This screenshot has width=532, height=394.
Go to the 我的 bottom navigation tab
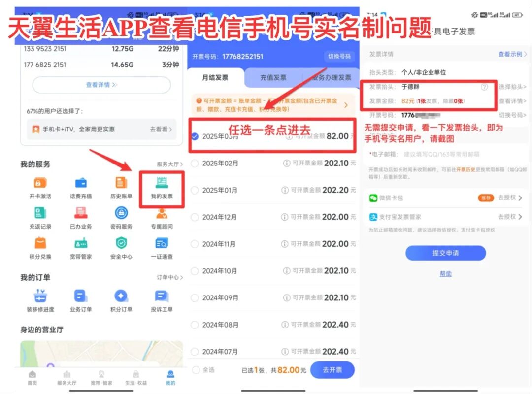point(169,379)
